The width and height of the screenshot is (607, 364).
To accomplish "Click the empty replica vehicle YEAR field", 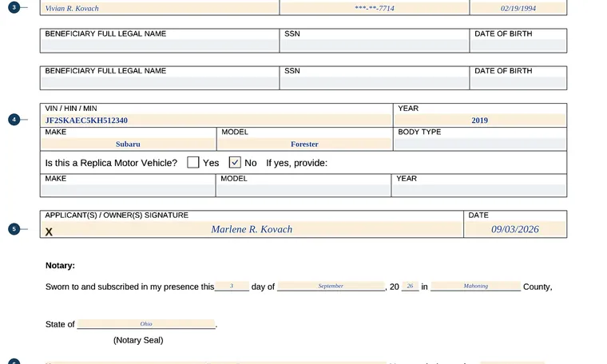I will [479, 190].
